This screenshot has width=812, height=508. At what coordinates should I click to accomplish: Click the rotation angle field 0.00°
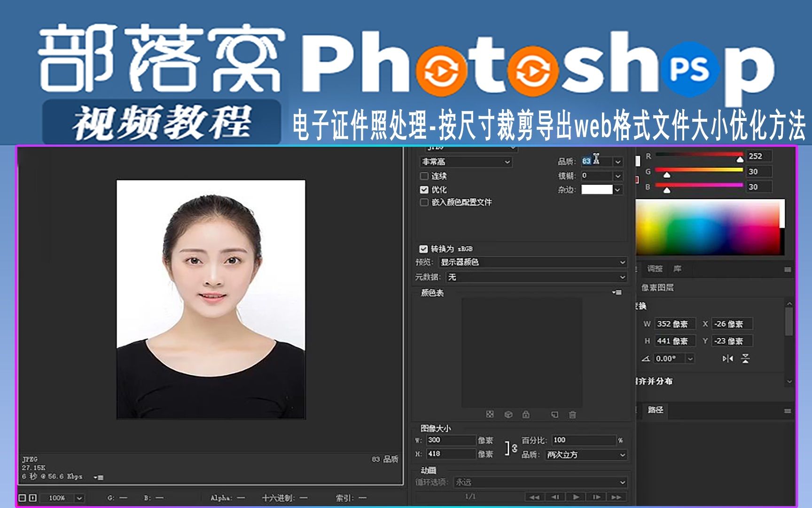pyautogui.click(x=670, y=358)
